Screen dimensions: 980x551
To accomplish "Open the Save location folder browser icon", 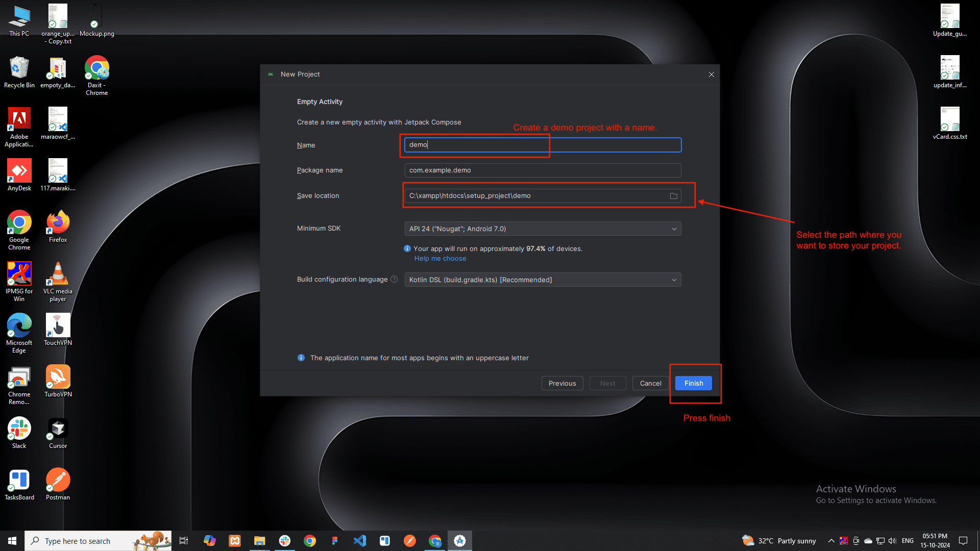I will (674, 195).
